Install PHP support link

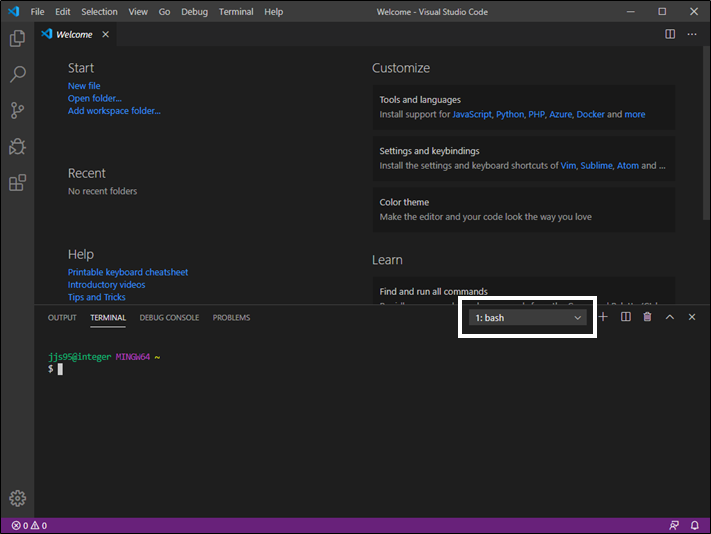click(x=536, y=114)
